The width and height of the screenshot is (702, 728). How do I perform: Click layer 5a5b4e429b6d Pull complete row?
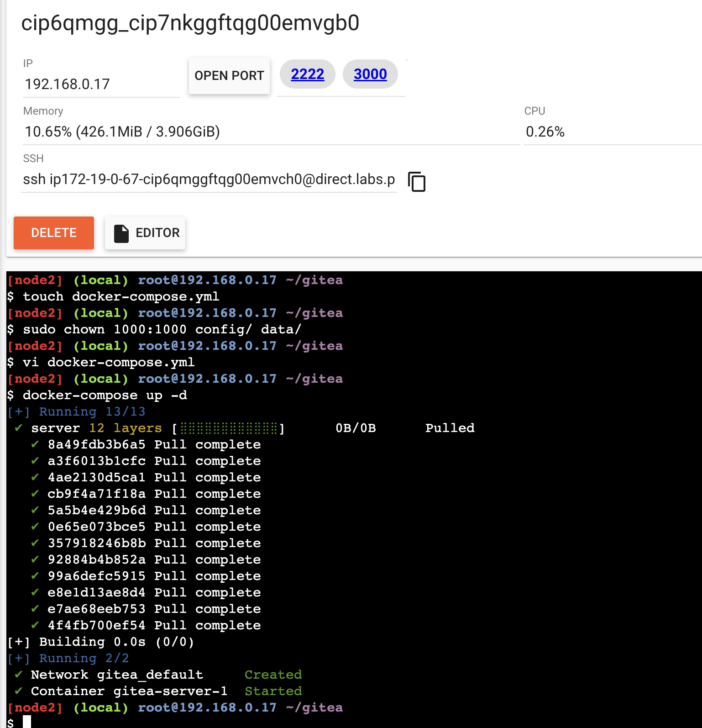coord(146,510)
